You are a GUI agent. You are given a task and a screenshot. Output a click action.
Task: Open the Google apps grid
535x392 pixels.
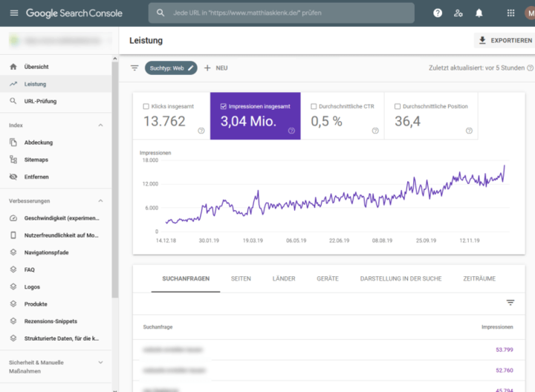coord(510,13)
